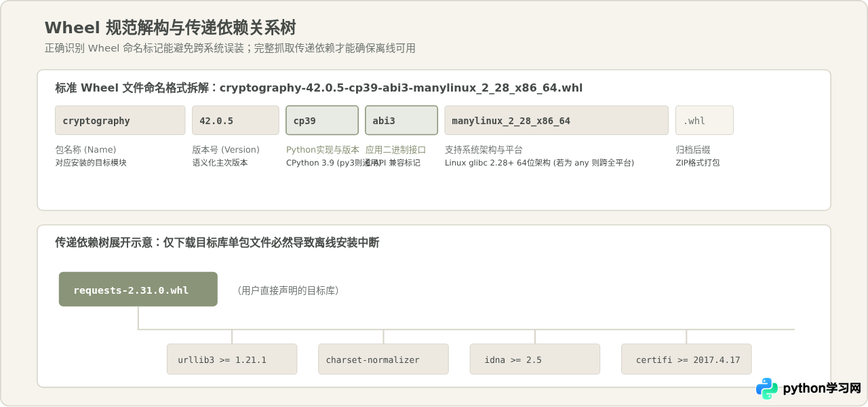Click the text '对应安装的目标模块'
868x407 pixels.
click(x=91, y=163)
